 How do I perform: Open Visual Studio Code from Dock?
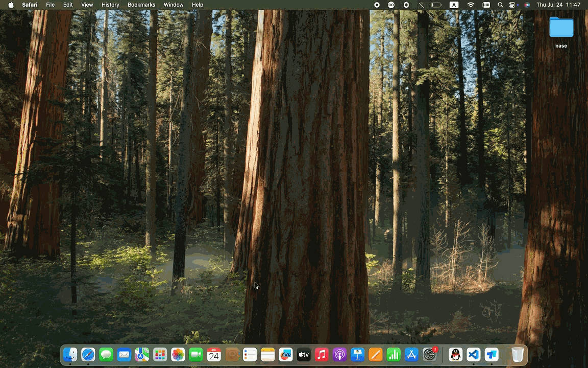coord(474,355)
